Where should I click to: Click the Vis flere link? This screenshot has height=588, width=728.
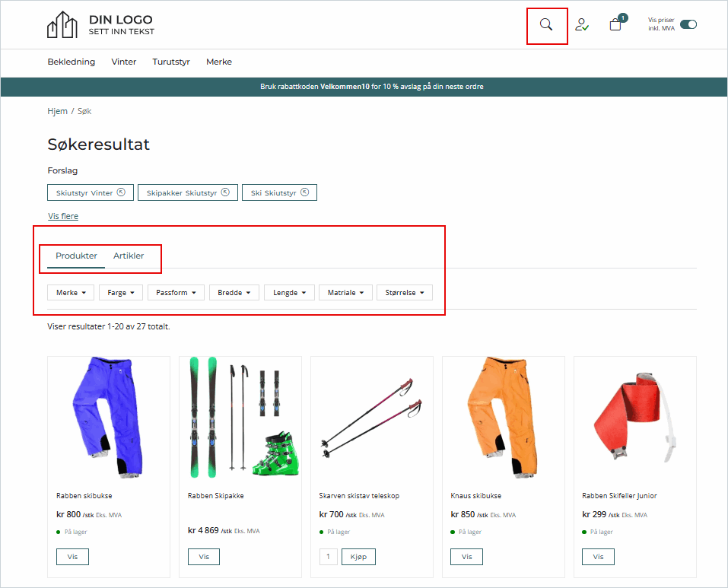pos(63,216)
